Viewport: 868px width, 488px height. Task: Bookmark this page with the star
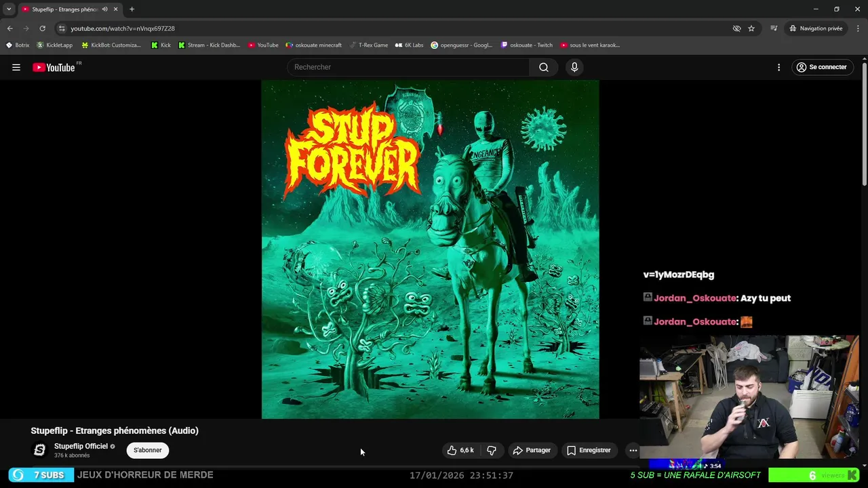coord(751,28)
